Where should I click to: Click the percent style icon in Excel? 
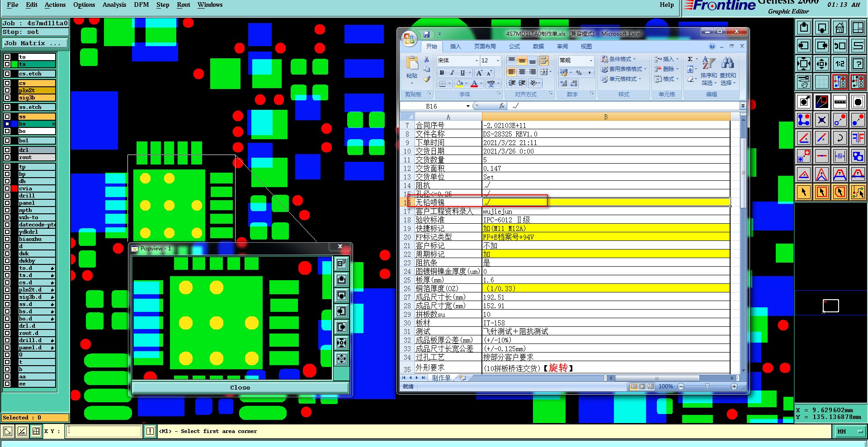[579, 73]
